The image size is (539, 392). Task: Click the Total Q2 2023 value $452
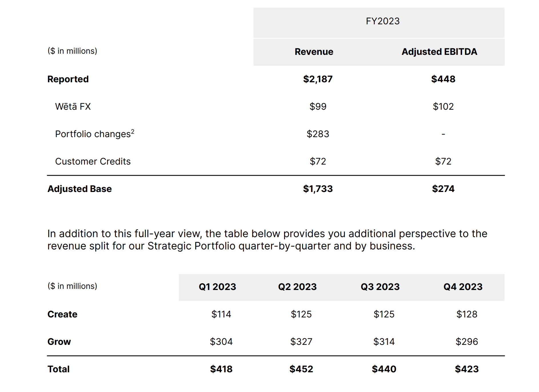pos(301,369)
